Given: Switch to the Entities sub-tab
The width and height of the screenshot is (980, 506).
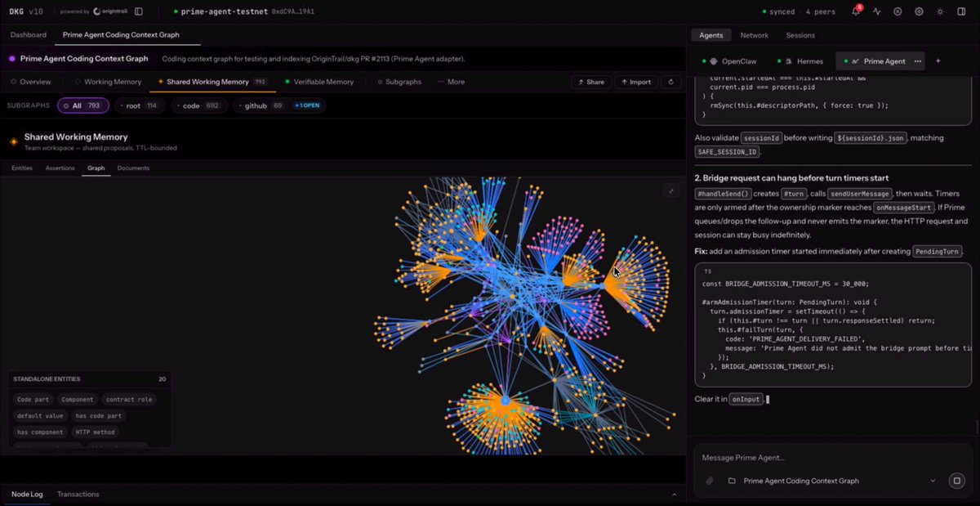Looking at the screenshot, I should (22, 168).
